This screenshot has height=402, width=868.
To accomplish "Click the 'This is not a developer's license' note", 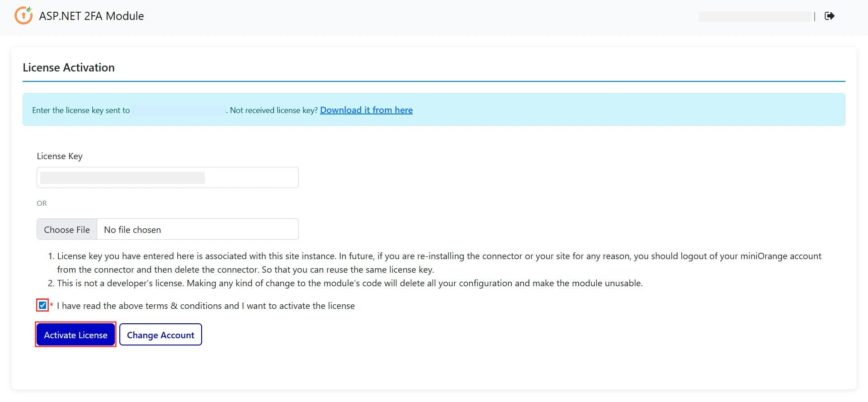I will (x=350, y=283).
